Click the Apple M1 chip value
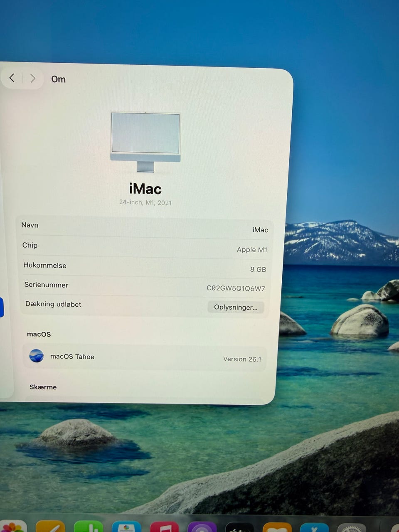The width and height of the screenshot is (399, 532). [252, 249]
